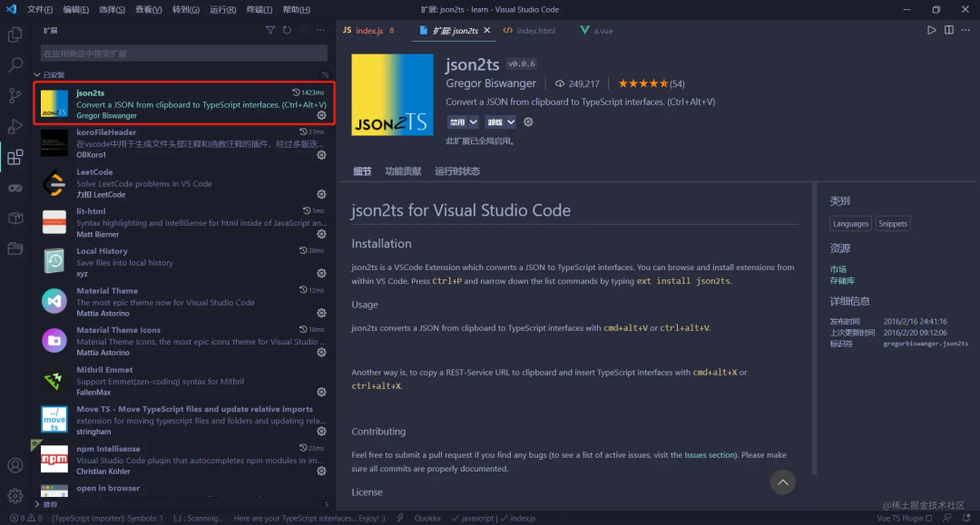Open the Search view icon
The width and height of the screenshot is (980, 525).
[x=15, y=65]
